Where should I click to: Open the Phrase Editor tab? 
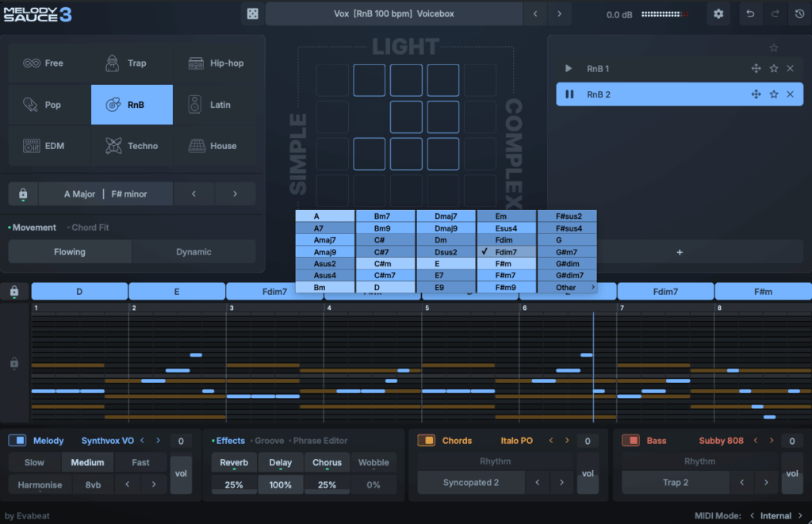320,441
